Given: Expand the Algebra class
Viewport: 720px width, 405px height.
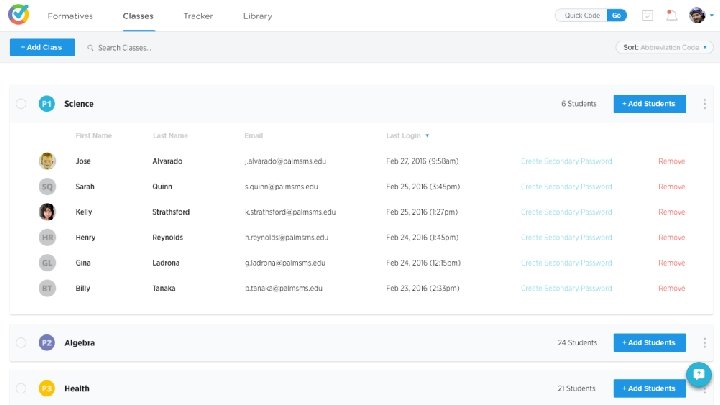Looking at the screenshot, I should pyautogui.click(x=79, y=343).
